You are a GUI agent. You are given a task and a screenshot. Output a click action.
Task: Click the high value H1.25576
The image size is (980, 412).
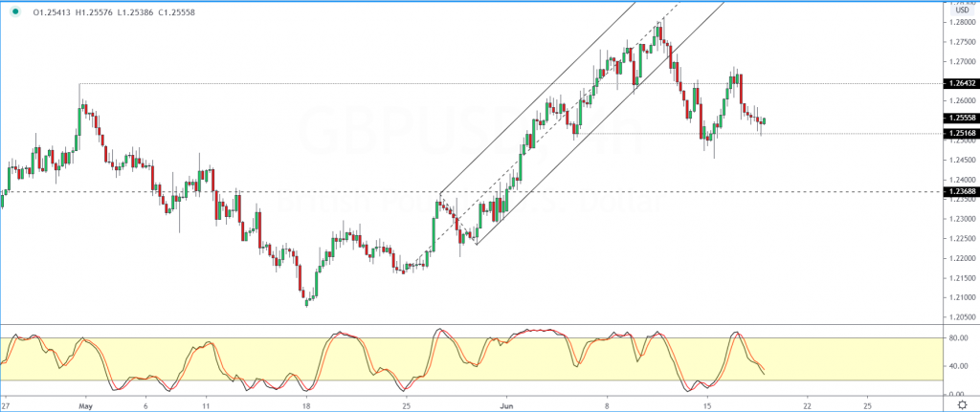[94, 11]
